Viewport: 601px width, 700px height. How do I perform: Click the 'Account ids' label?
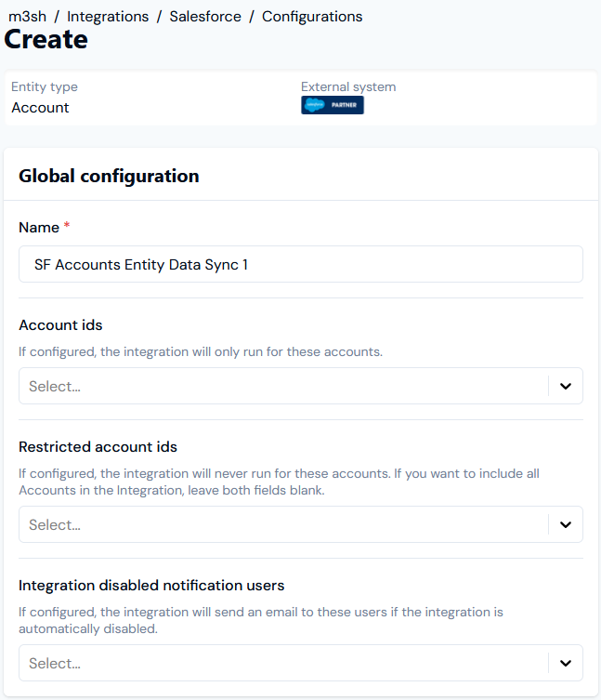pos(60,325)
